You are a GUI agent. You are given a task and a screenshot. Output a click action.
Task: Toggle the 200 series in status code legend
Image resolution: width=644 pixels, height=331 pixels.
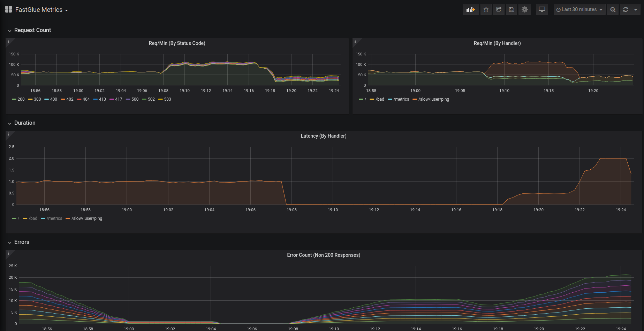point(21,99)
